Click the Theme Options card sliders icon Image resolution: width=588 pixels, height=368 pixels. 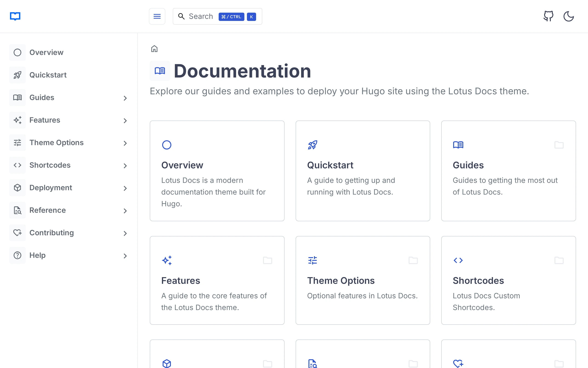pyautogui.click(x=312, y=260)
